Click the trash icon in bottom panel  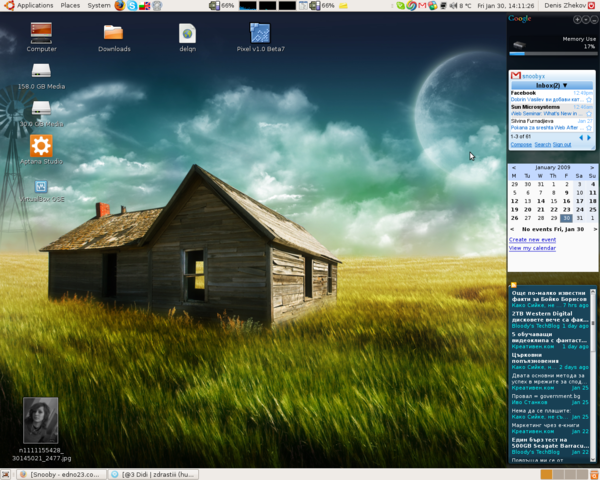[594, 475]
